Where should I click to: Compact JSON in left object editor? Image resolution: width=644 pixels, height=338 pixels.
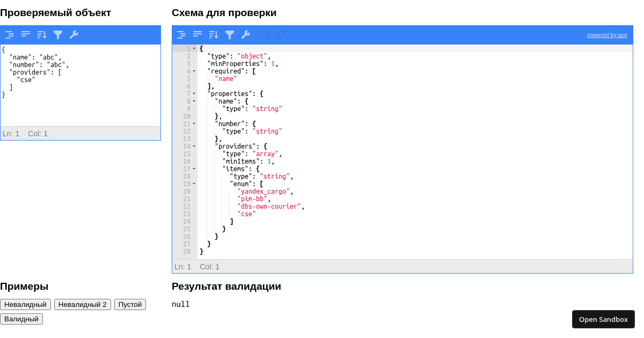(26, 35)
